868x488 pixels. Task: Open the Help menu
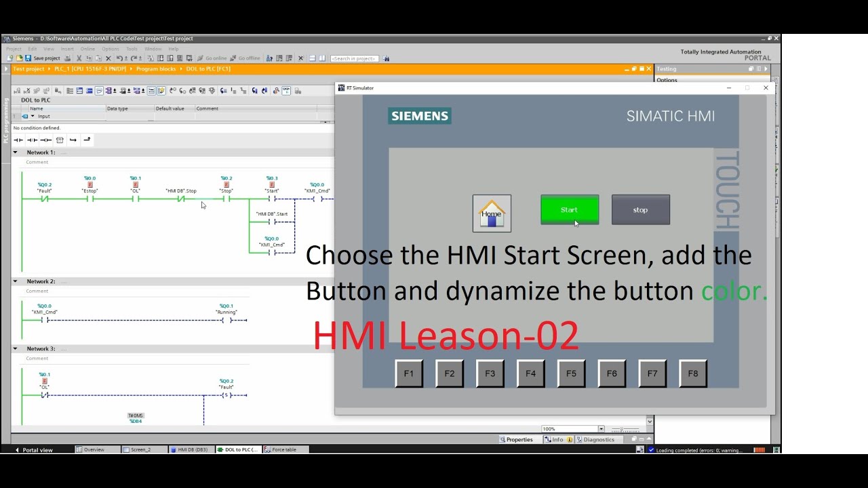click(x=174, y=49)
